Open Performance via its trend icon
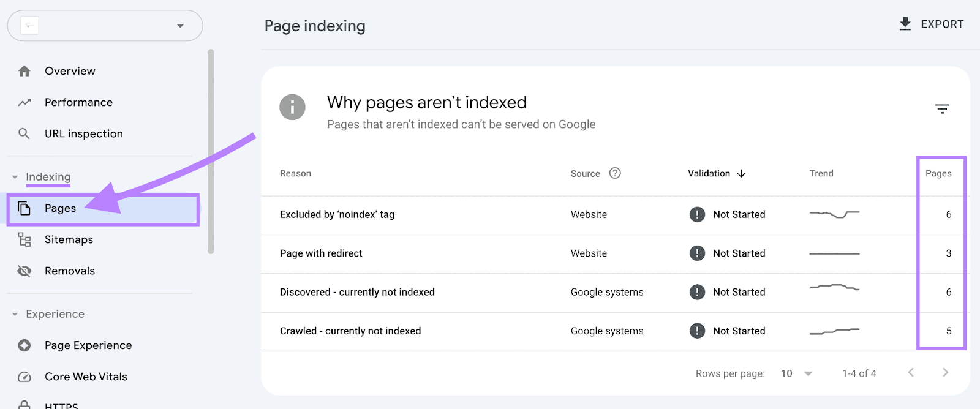 (24, 102)
